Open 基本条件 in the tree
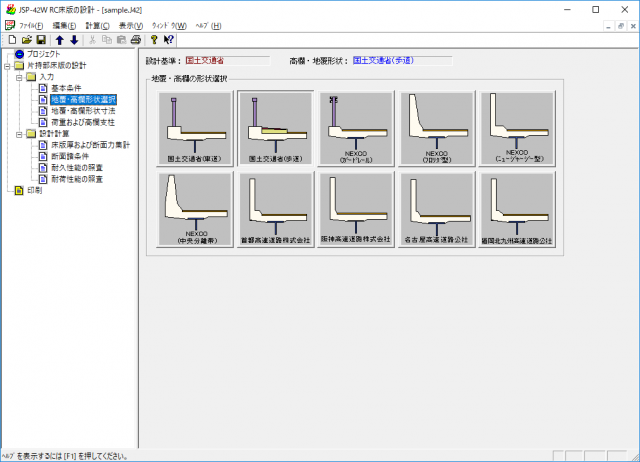This screenshot has width=640, height=462. point(68,88)
